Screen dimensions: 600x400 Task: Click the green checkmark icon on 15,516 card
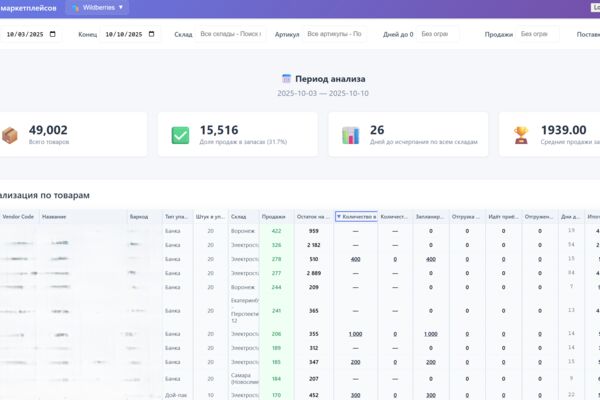click(180, 136)
